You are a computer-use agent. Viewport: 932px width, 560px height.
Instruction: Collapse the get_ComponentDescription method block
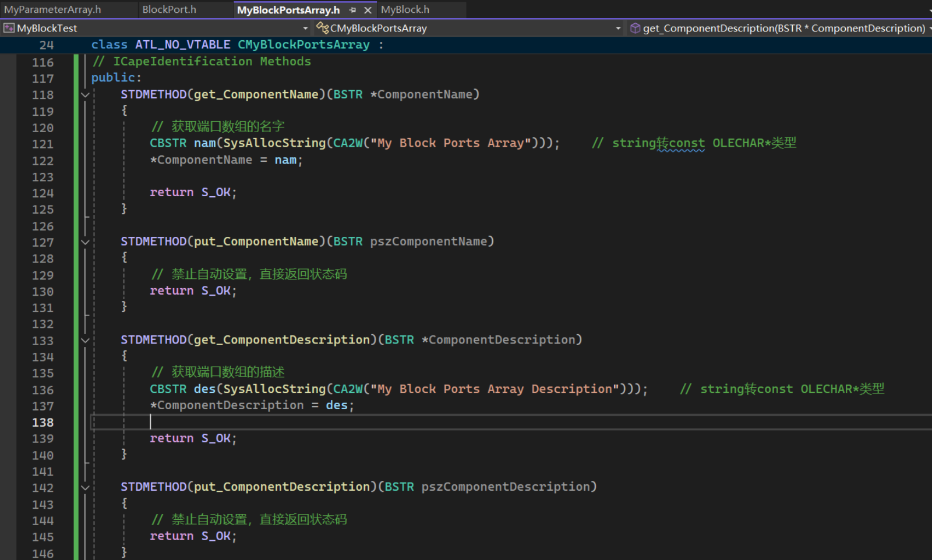85,340
